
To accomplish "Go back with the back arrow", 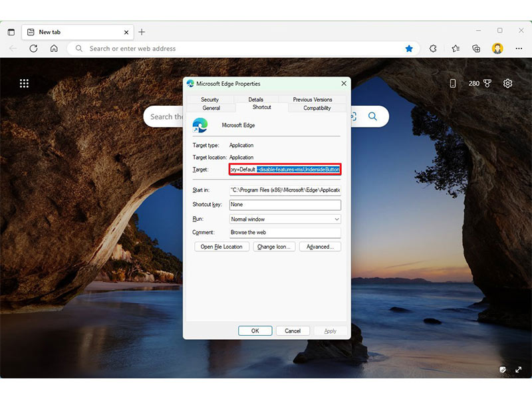I will click(x=13, y=49).
